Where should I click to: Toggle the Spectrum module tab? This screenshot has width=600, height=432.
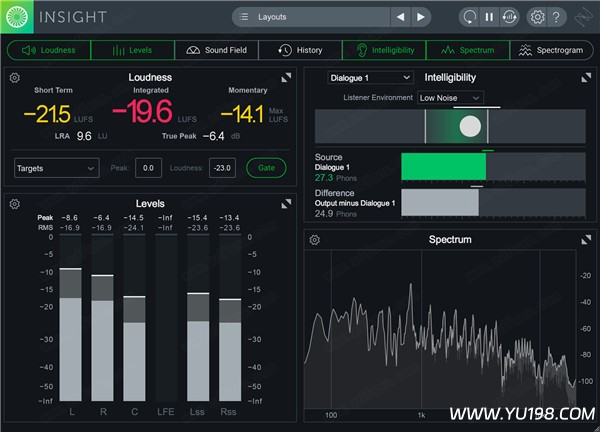tap(468, 50)
